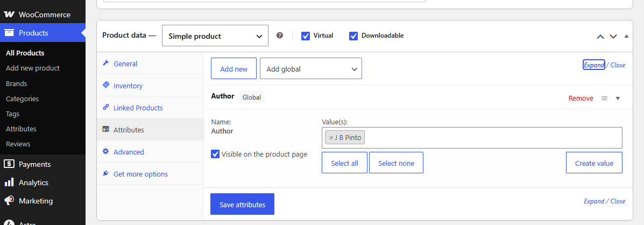Click the Products archive box icon
Viewport: 644px width, 225px height.
pyautogui.click(x=9, y=33)
